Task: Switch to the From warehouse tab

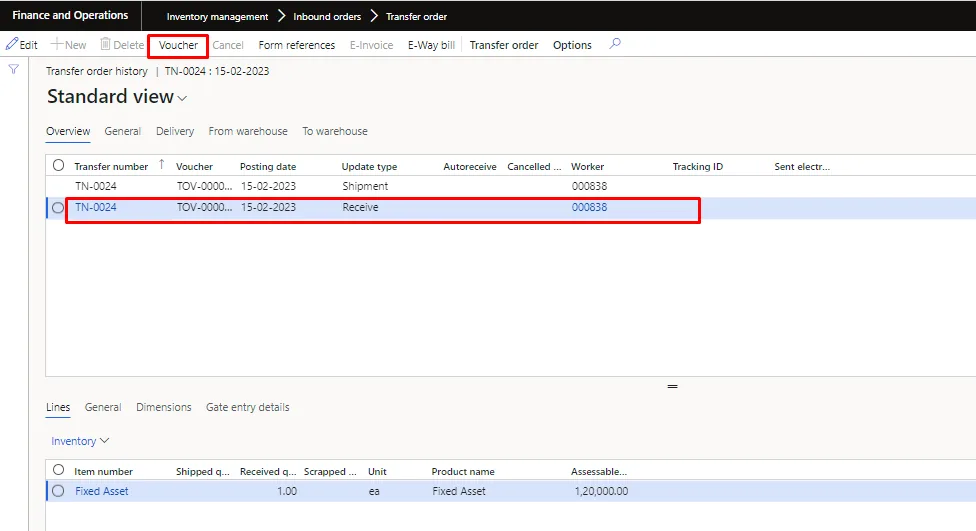Action: pos(248,131)
